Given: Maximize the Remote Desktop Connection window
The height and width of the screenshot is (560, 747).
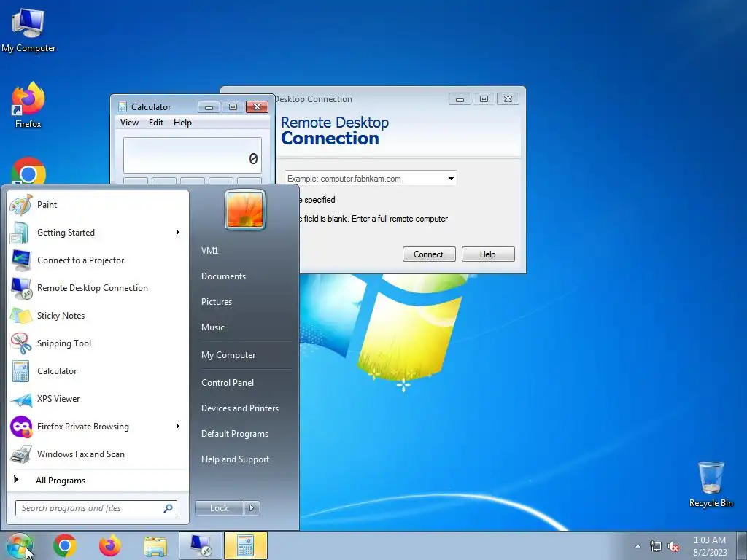Looking at the screenshot, I should coord(484,99).
